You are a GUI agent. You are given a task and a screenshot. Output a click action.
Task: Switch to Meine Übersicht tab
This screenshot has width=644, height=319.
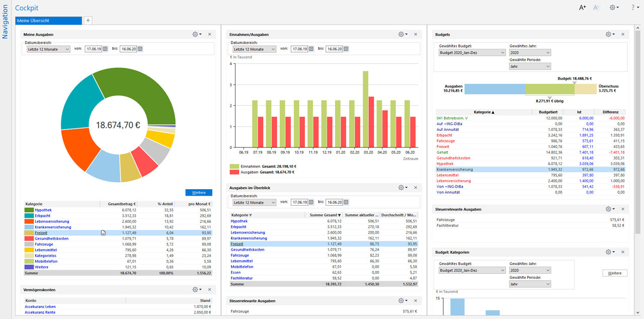tap(48, 20)
